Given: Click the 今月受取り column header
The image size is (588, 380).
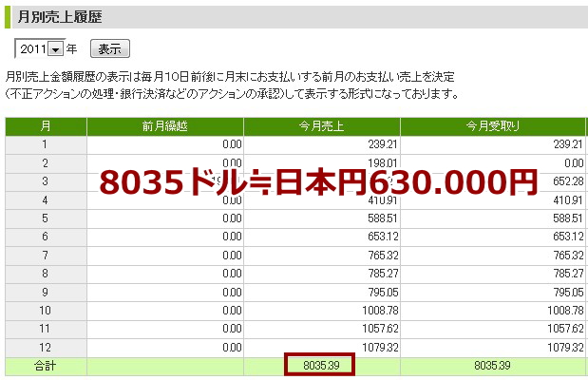Looking at the screenshot, I should (492, 126).
